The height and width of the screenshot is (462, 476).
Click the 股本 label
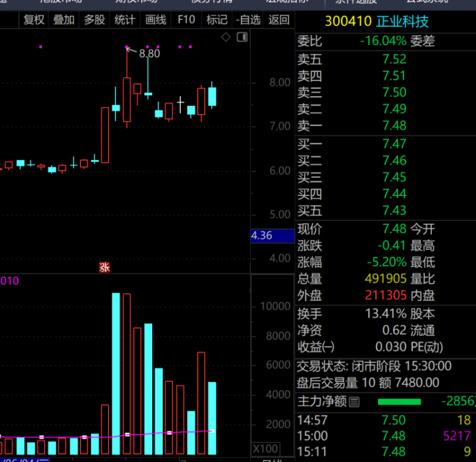click(422, 314)
